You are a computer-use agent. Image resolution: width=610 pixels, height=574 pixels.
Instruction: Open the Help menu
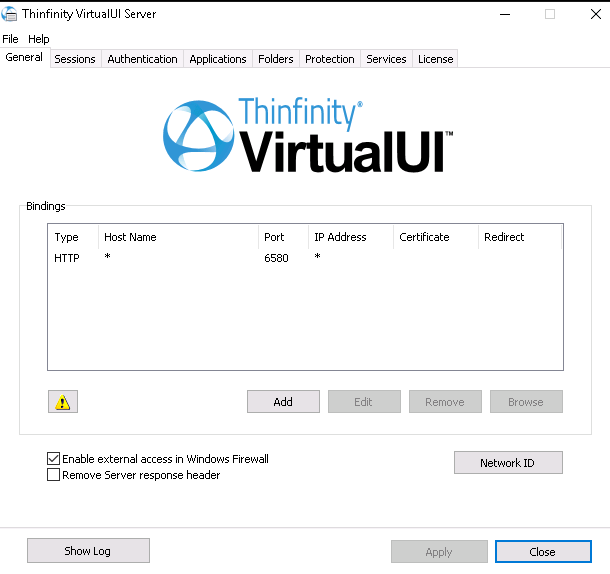[39, 39]
